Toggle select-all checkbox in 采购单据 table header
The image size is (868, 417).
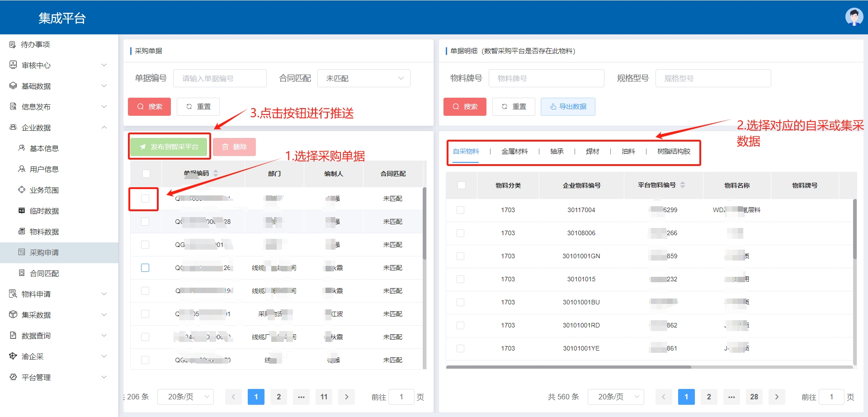(146, 174)
